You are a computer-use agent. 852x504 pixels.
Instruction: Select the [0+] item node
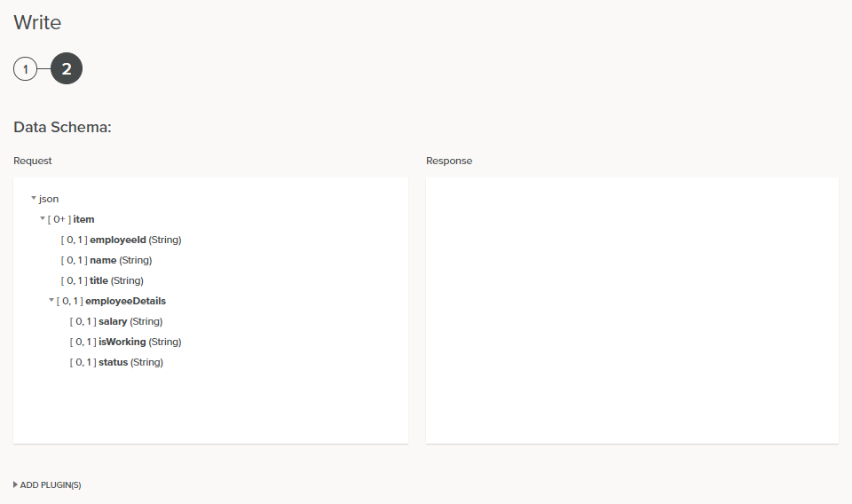(x=71, y=219)
